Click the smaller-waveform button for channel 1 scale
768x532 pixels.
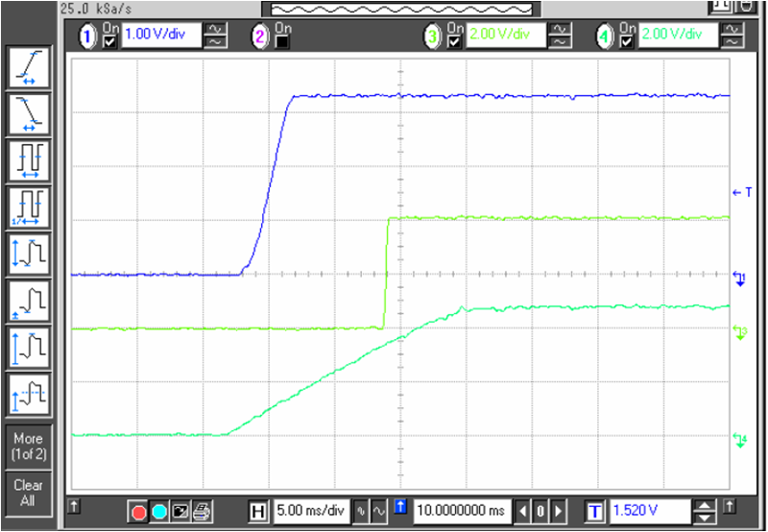[215, 41]
